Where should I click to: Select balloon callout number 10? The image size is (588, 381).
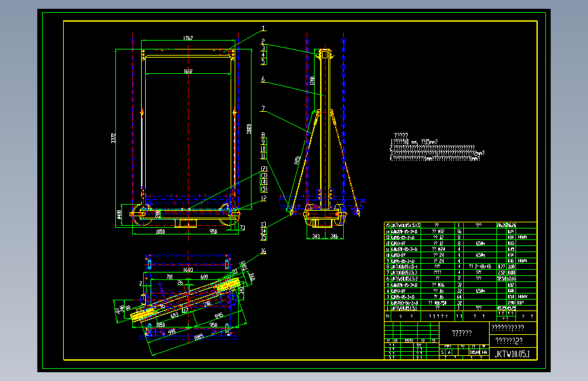coord(263,149)
